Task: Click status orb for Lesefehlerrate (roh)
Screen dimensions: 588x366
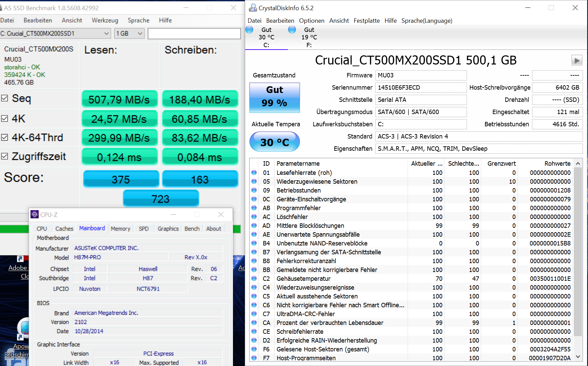Action: (254, 172)
